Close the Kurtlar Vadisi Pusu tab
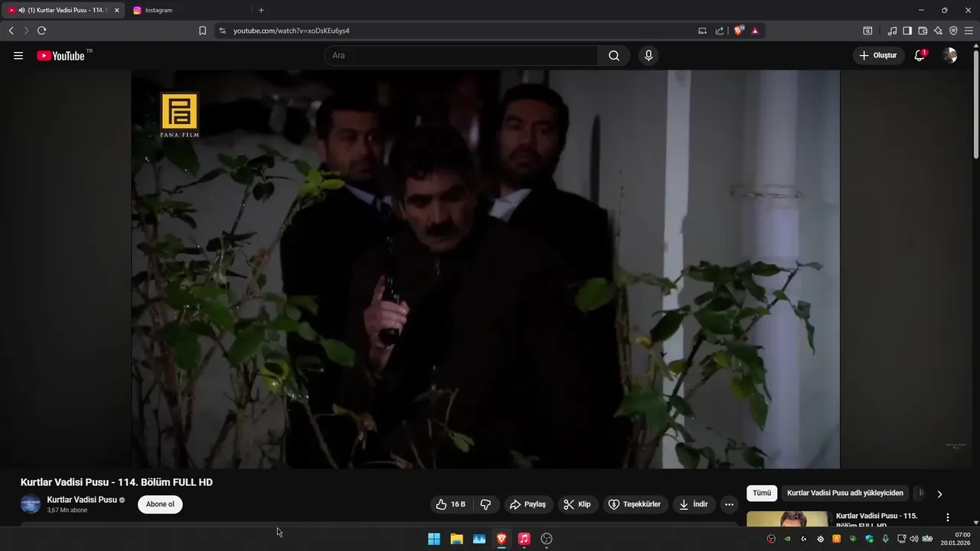Screen dimensions: 980x551 pyautogui.click(x=117, y=10)
